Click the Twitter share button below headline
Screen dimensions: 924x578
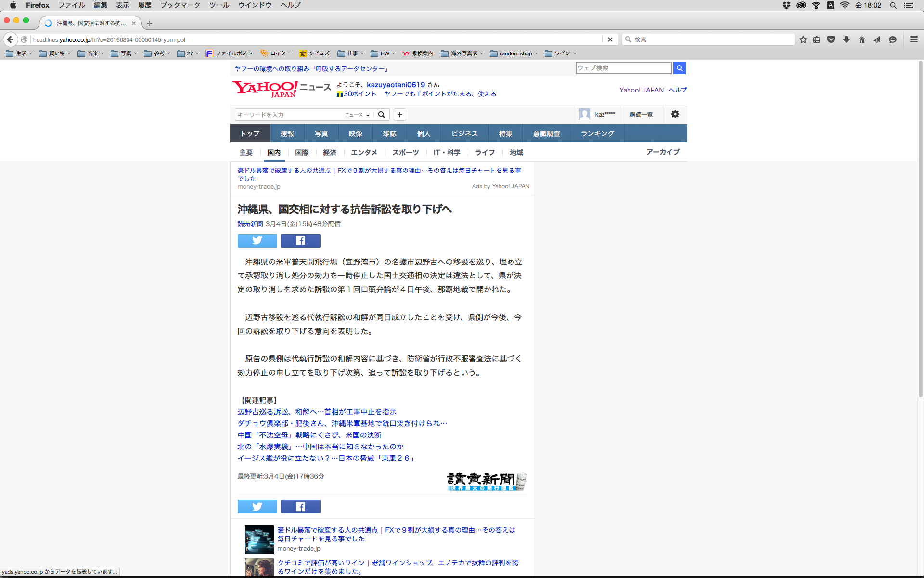pos(257,240)
